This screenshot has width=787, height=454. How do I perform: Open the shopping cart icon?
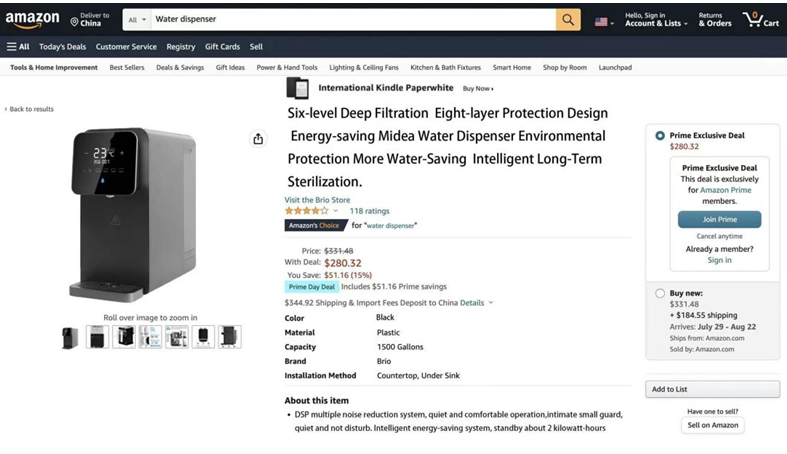(x=760, y=19)
